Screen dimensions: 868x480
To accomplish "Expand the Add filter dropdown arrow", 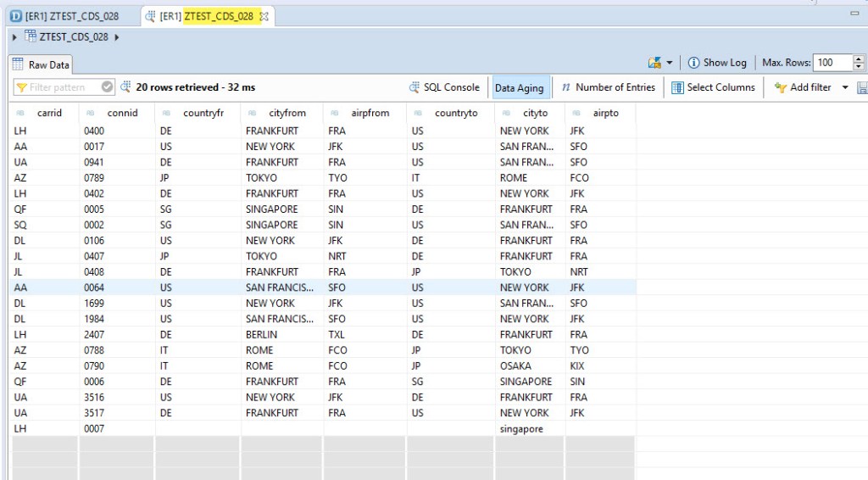I will [844, 87].
